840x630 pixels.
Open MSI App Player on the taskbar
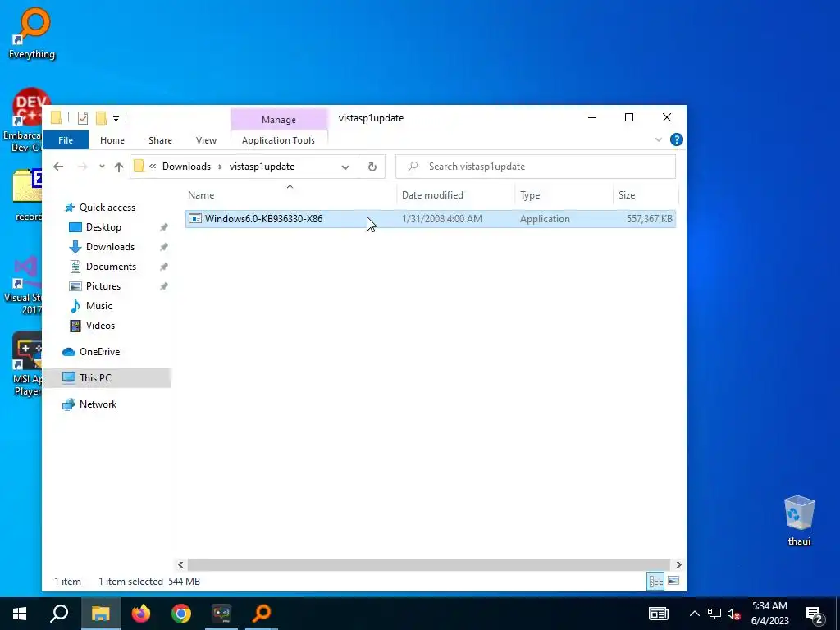coord(221,614)
